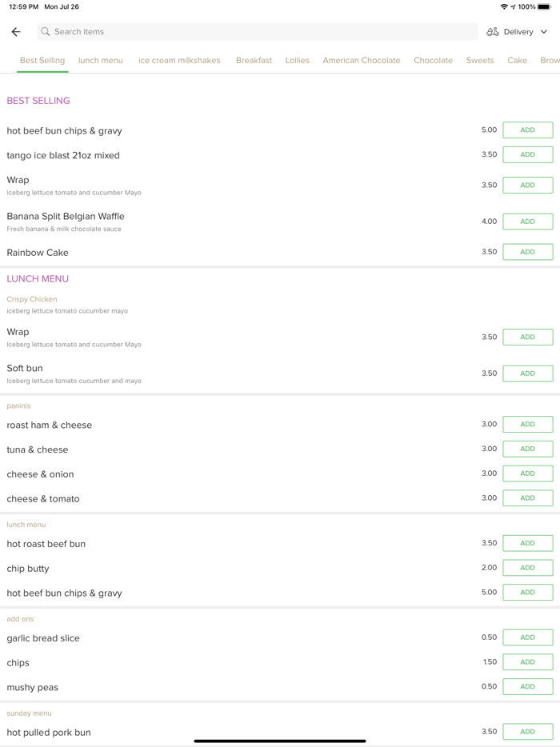Go to the American Chocolate tab
Image resolution: width=560 pixels, height=747 pixels.
362,61
